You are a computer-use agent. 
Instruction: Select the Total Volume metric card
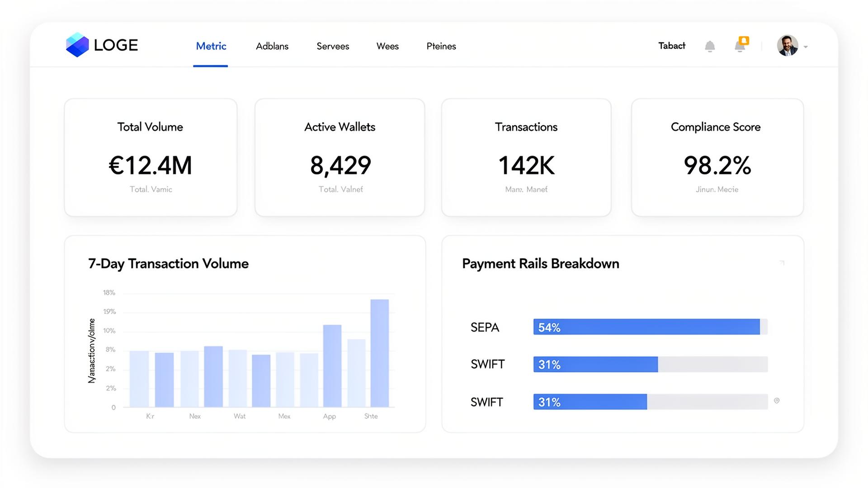click(x=151, y=157)
